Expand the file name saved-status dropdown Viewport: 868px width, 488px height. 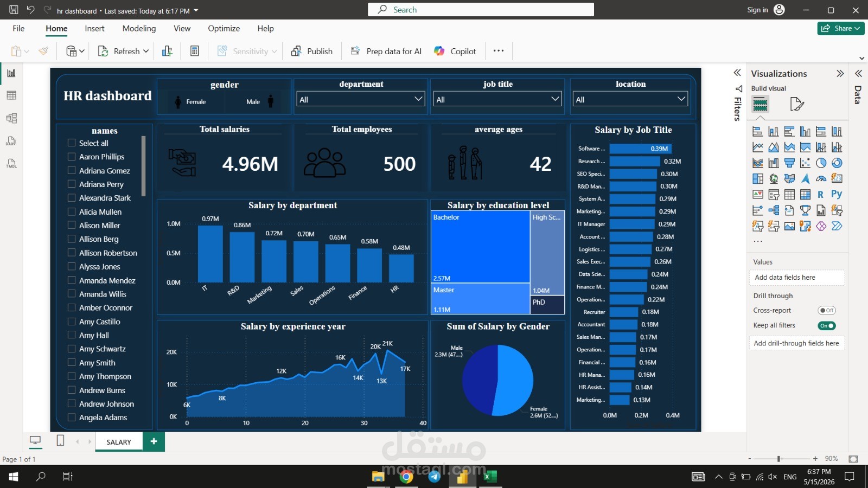[196, 10]
